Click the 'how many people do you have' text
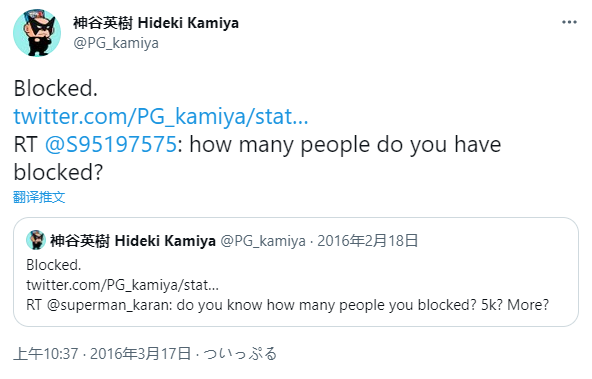The height and width of the screenshot is (379, 592). 345,145
